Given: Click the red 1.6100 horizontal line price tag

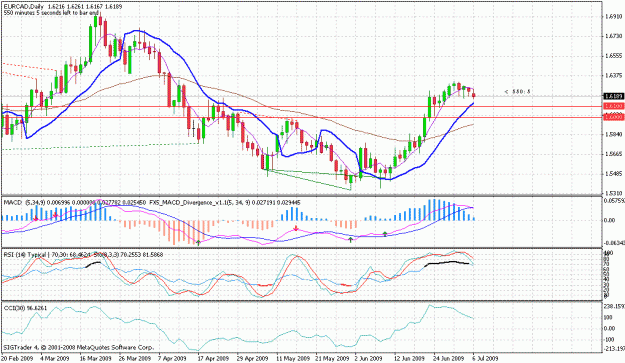Looking at the screenshot, I should point(613,106).
